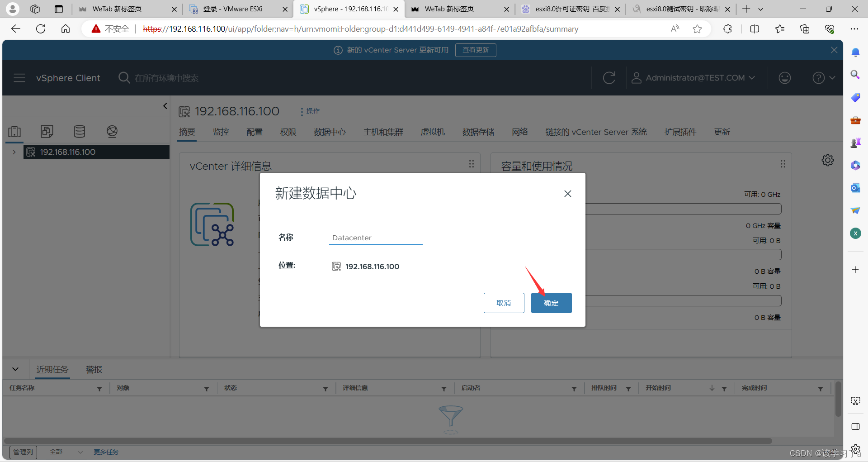868x462 pixels.
Task: Open the 主机和集群 tab
Action: click(x=383, y=132)
